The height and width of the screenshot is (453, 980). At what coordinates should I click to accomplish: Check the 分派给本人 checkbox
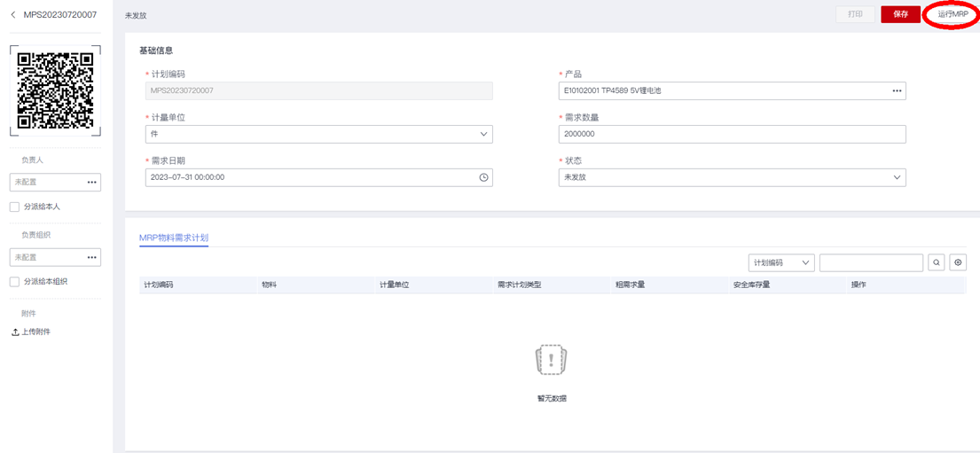click(14, 207)
